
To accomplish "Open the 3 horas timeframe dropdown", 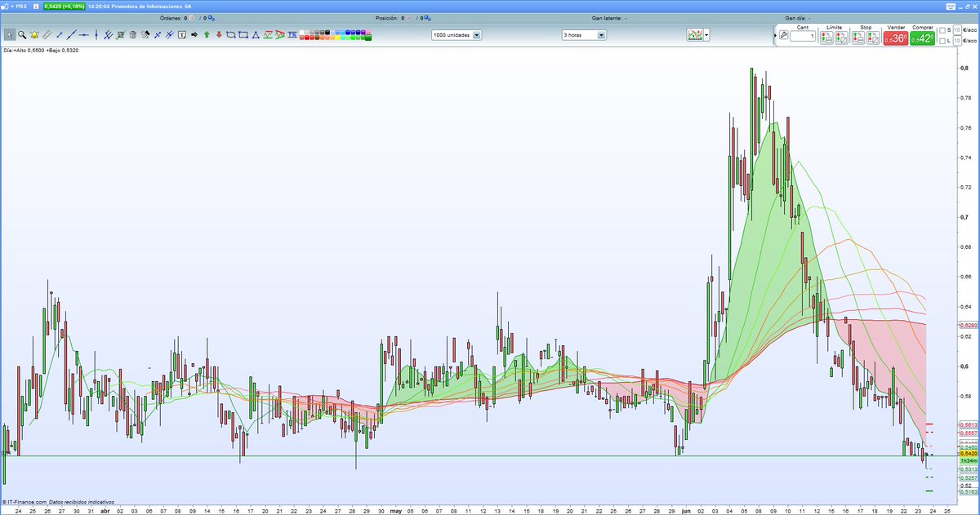I will 602,34.
